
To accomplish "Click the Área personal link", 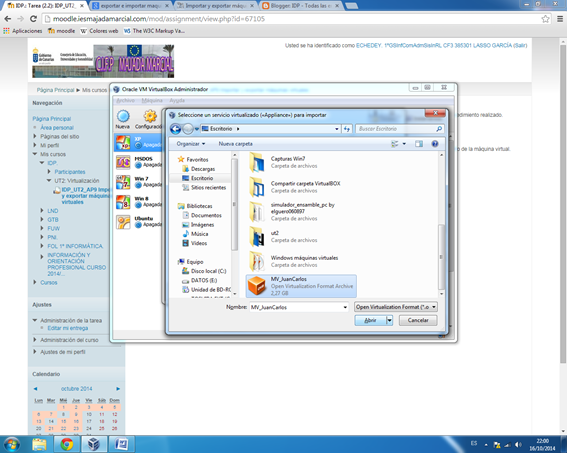I will (57, 128).
